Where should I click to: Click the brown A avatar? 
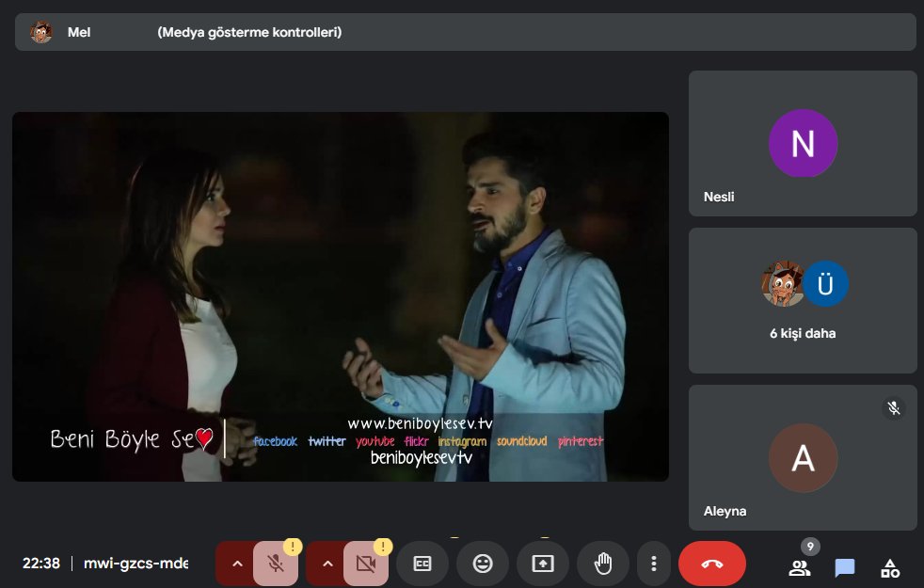click(803, 458)
